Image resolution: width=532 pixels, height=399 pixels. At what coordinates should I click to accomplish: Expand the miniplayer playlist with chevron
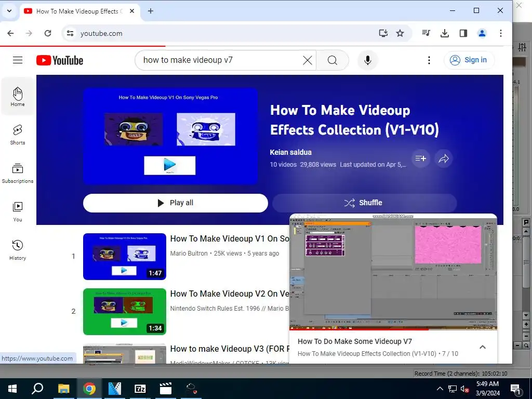[x=483, y=347]
